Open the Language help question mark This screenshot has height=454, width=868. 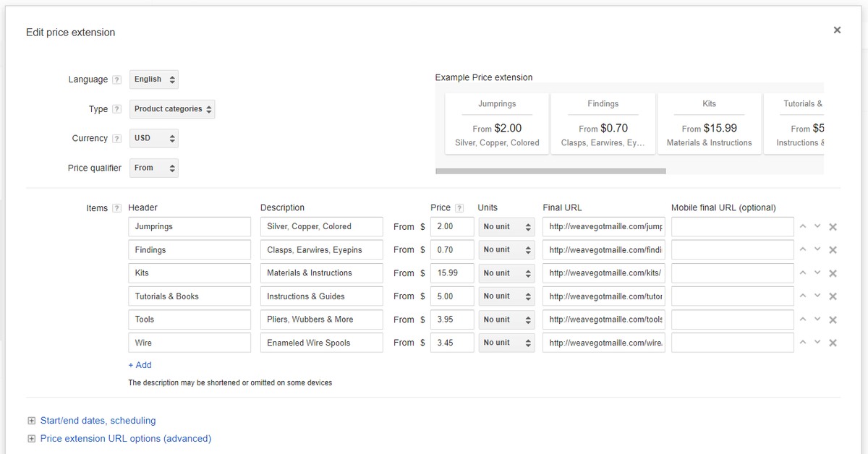pyautogui.click(x=116, y=80)
